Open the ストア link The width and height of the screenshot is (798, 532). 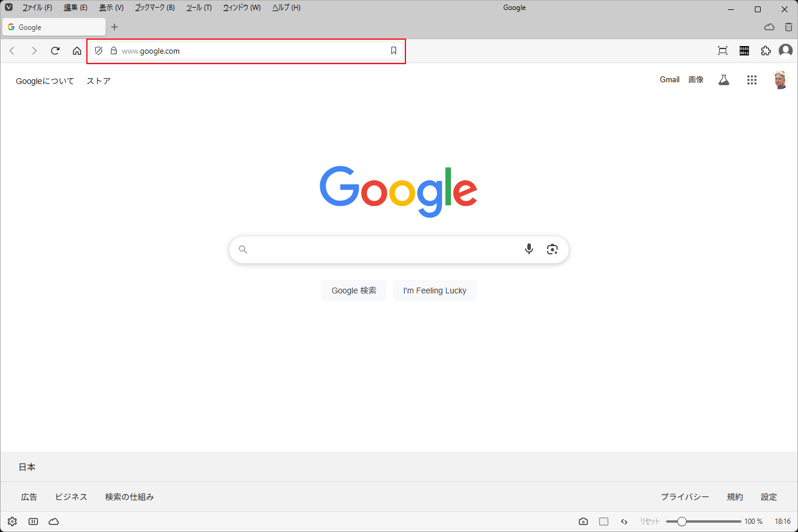tap(99, 81)
